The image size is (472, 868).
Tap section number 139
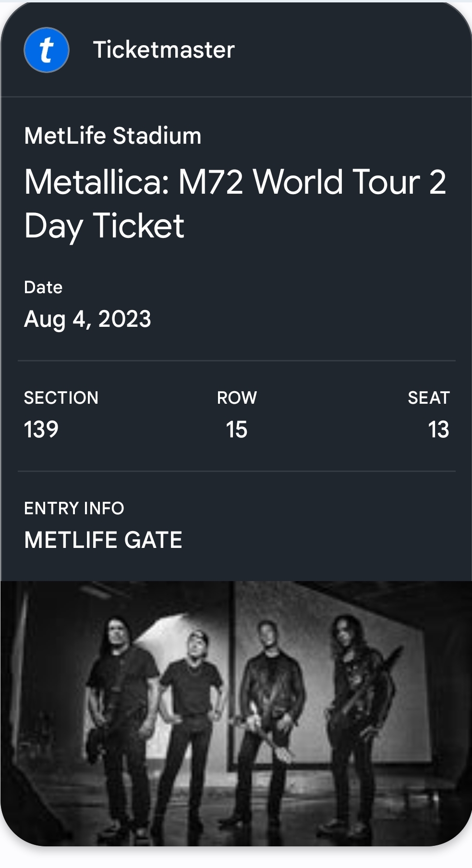[41, 430]
